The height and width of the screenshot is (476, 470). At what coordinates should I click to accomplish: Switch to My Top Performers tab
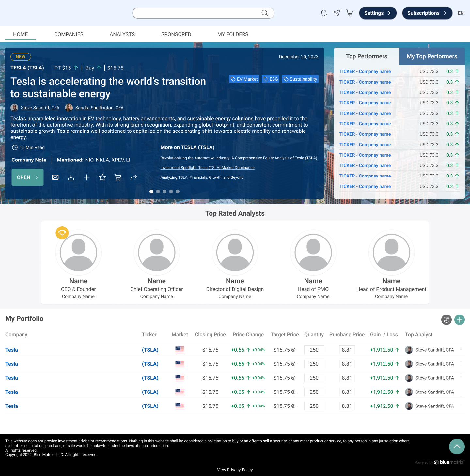pos(432,56)
